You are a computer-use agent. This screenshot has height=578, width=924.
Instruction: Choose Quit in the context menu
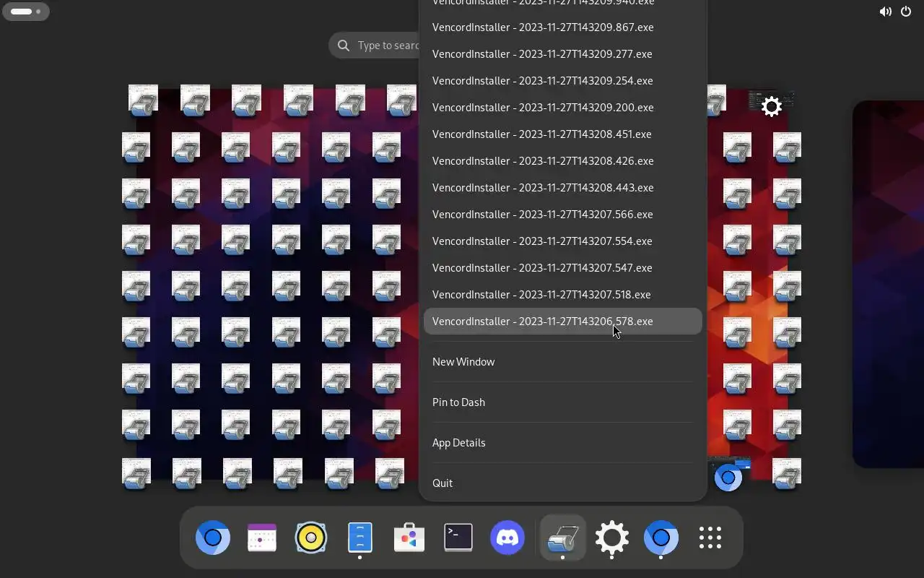(x=562, y=483)
